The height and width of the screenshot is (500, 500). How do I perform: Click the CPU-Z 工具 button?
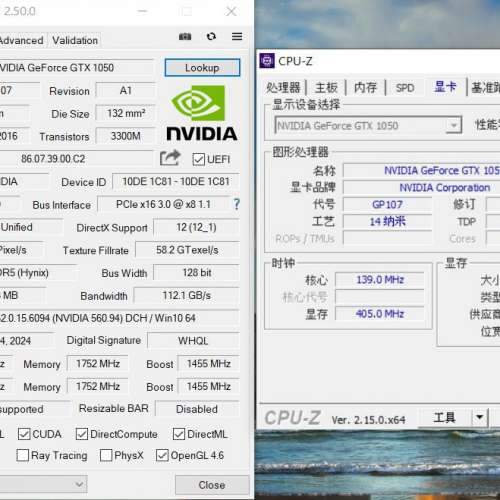pyautogui.click(x=444, y=417)
